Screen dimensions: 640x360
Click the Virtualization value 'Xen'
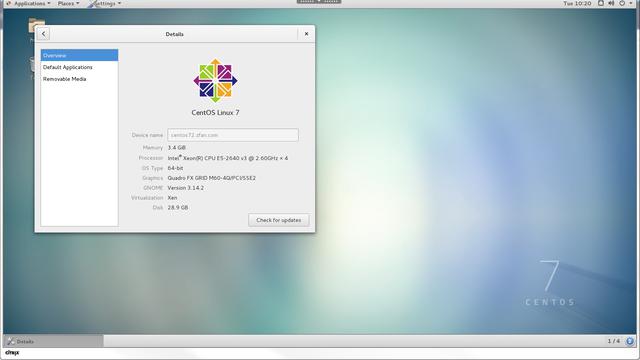172,198
